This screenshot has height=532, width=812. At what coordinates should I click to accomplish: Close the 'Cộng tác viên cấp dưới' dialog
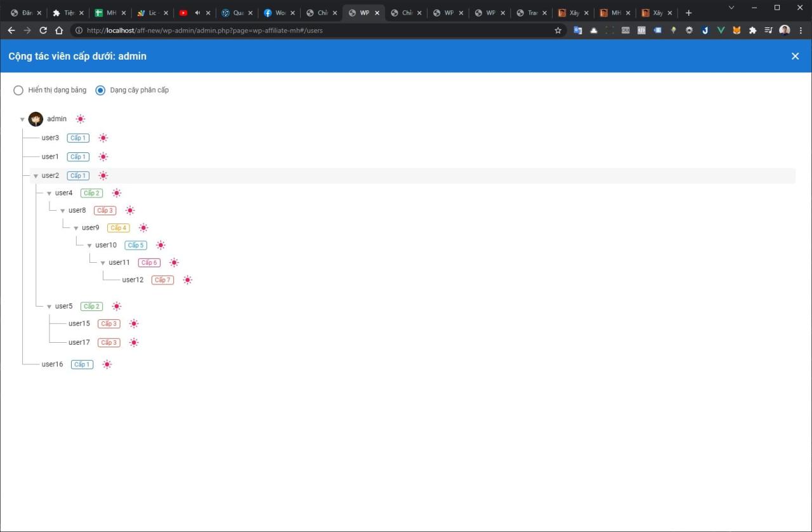pyautogui.click(x=795, y=56)
